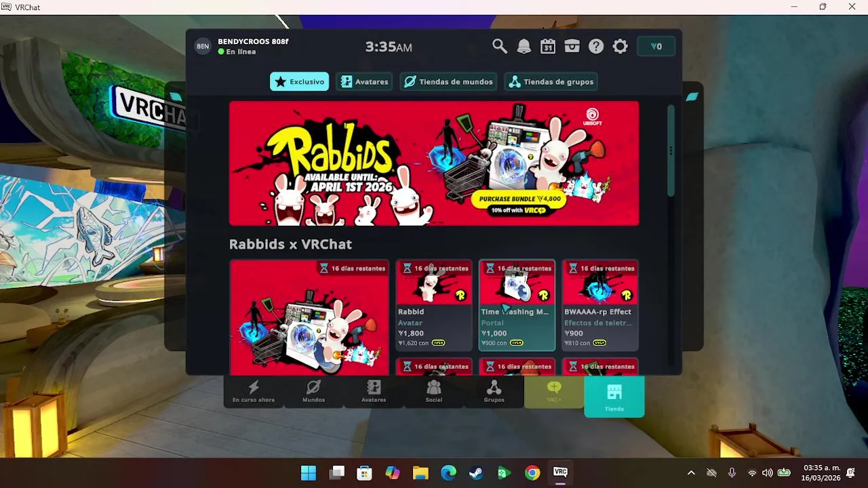This screenshot has height=488, width=868.
Task: Open the BWAAAA-rp Effect item card
Action: click(600, 305)
